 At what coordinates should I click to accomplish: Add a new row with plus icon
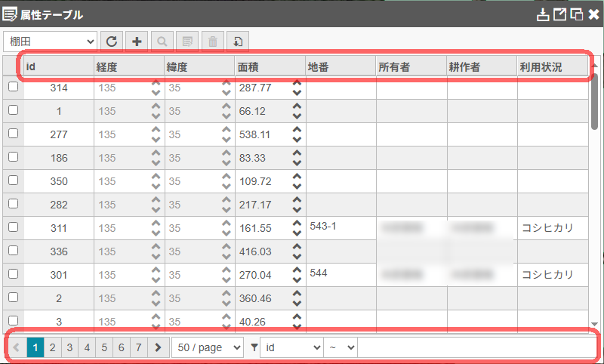coord(137,42)
